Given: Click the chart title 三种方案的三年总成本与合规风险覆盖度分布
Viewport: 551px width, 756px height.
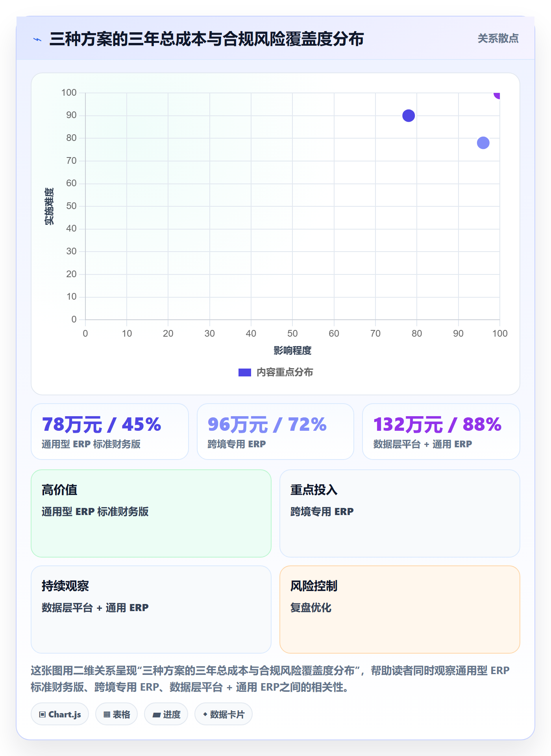Looking at the screenshot, I should click(x=207, y=39).
